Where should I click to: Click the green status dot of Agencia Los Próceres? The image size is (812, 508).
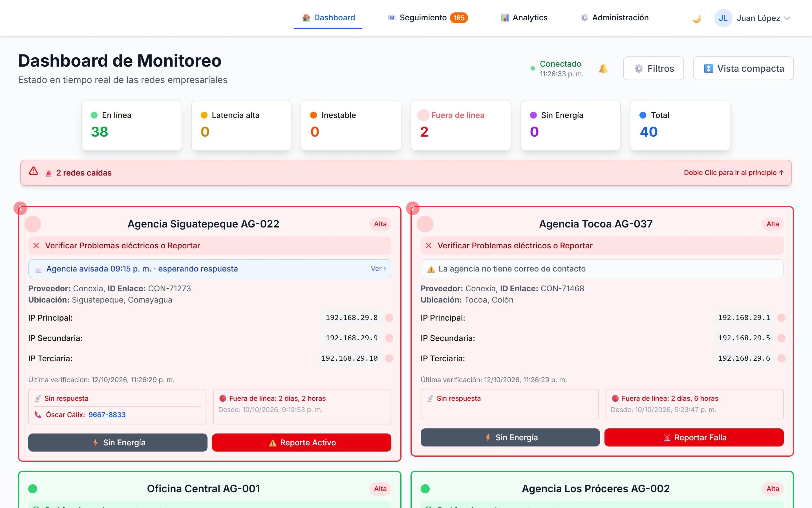(x=425, y=489)
